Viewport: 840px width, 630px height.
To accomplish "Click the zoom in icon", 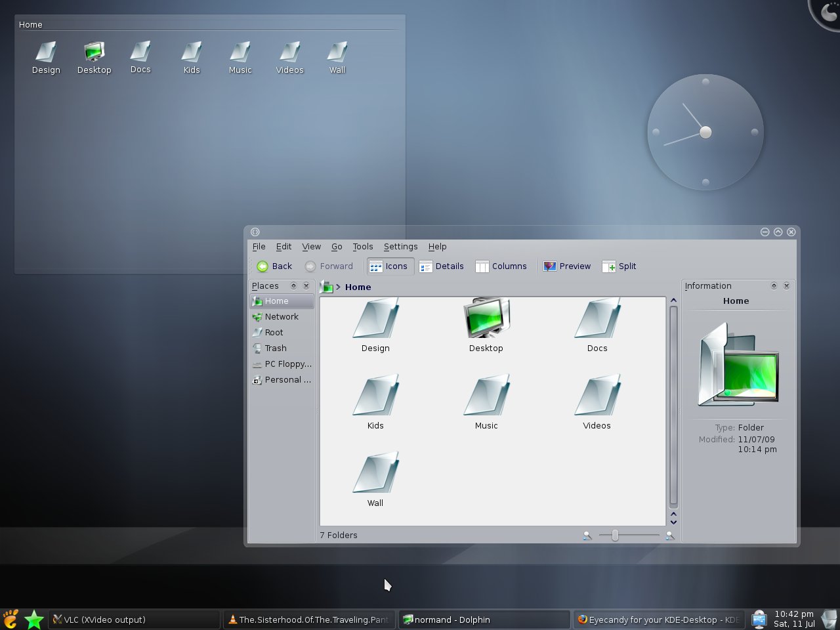I will click(x=670, y=535).
